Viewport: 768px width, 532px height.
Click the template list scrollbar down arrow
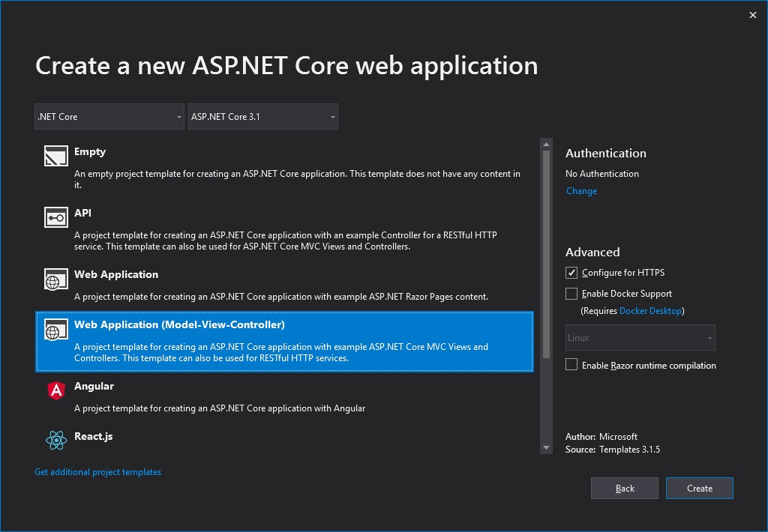coord(546,447)
